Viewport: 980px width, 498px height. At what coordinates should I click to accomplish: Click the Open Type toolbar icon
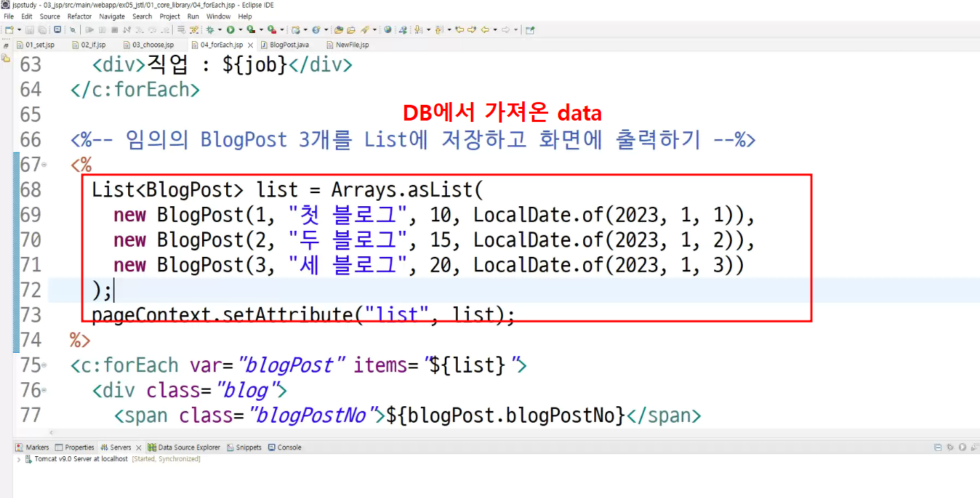click(338, 30)
